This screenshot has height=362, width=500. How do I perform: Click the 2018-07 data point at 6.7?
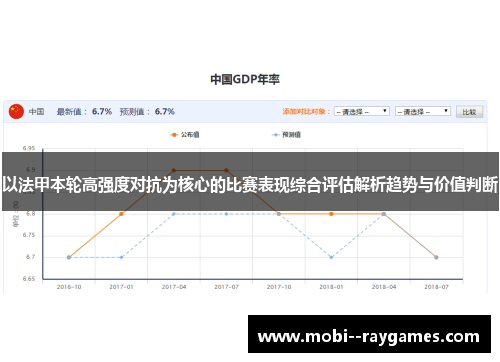tap(436, 257)
